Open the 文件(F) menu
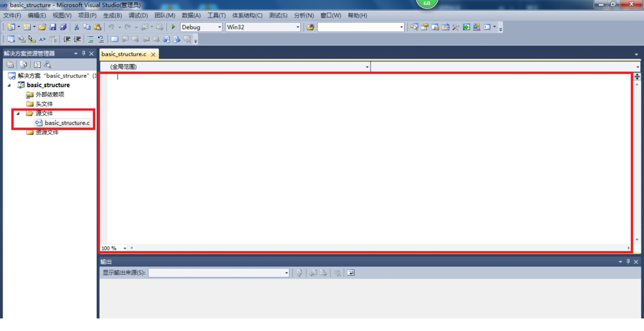The height and width of the screenshot is (331, 644). tap(13, 15)
